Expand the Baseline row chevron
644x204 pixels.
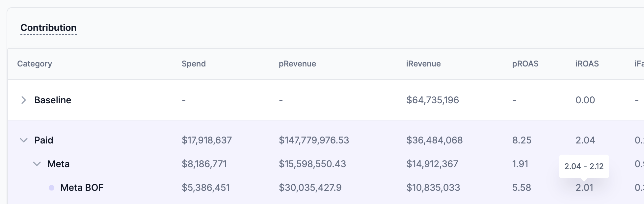[x=23, y=100]
